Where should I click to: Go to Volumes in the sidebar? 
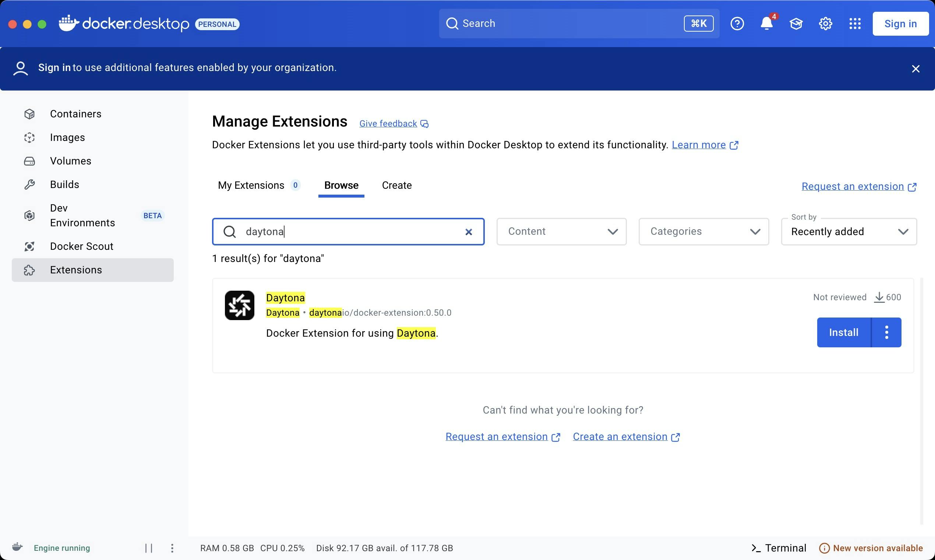pos(92,161)
